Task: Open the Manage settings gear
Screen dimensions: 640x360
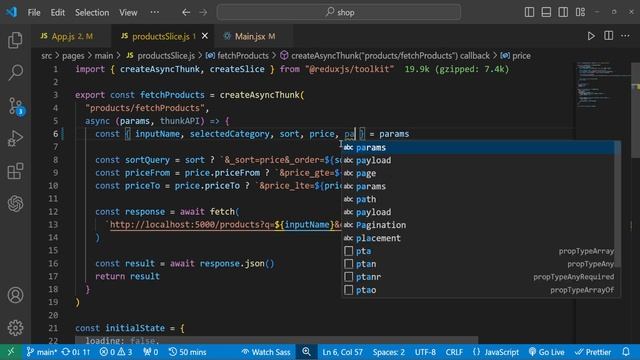Action: [x=16, y=327]
